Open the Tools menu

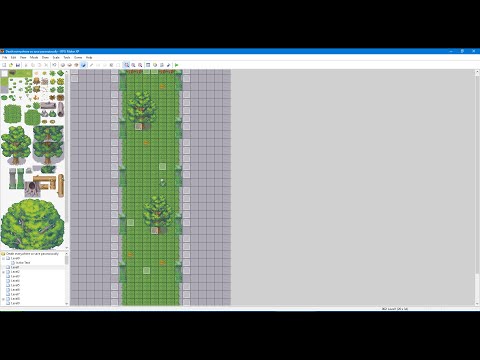pyautogui.click(x=67, y=57)
